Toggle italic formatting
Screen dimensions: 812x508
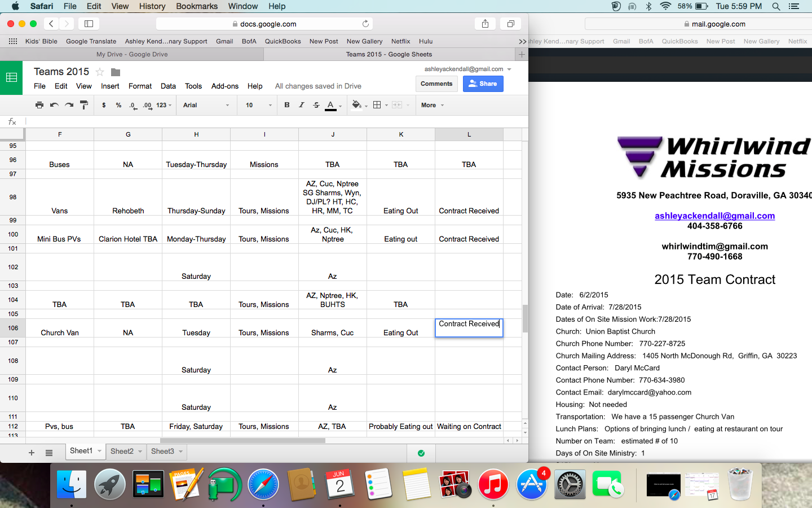pyautogui.click(x=302, y=105)
